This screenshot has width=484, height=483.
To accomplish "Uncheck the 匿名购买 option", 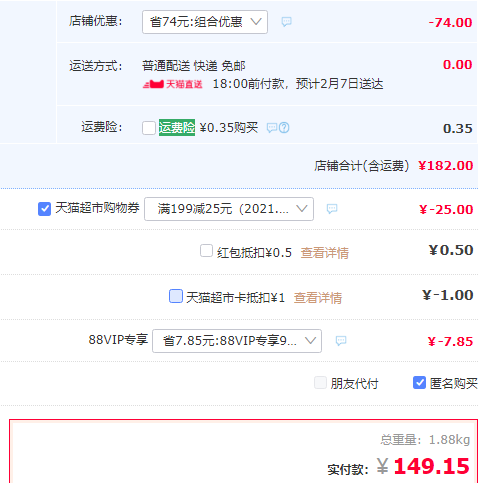I will (x=419, y=383).
